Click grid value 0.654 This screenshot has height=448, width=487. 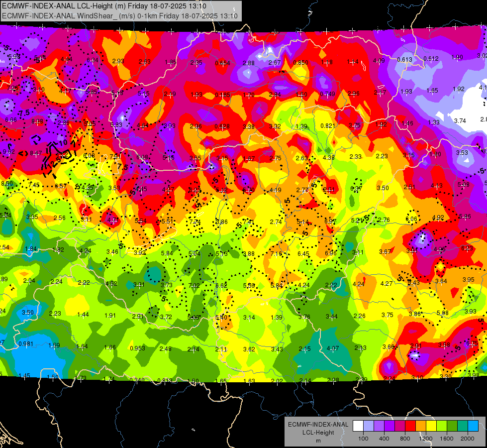(x=223, y=63)
